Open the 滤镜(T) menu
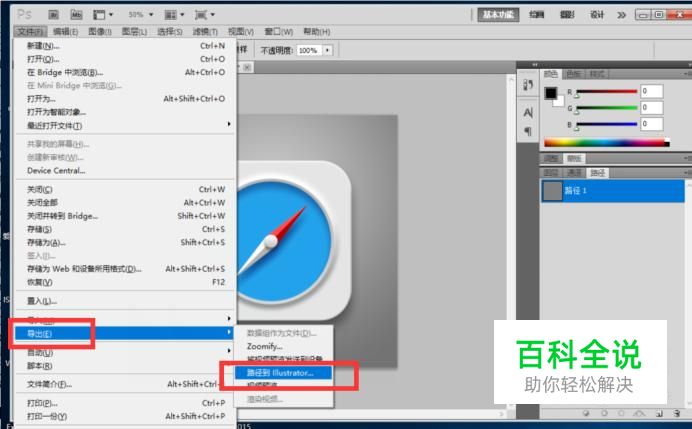 pos(205,31)
